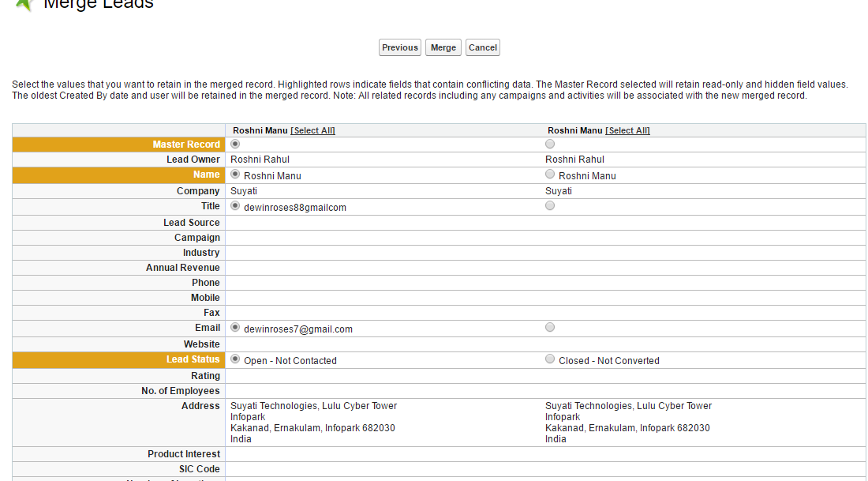Click the Merge button

point(443,47)
